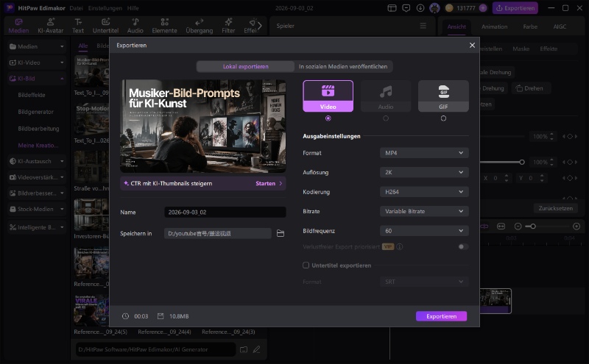Open Bildgenerator in sidebar

pos(35,112)
